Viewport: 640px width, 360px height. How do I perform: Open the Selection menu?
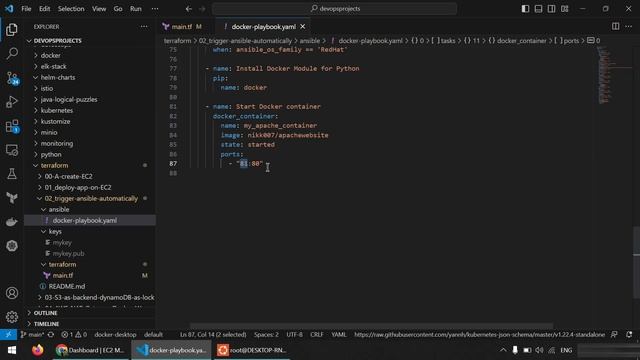(x=71, y=9)
